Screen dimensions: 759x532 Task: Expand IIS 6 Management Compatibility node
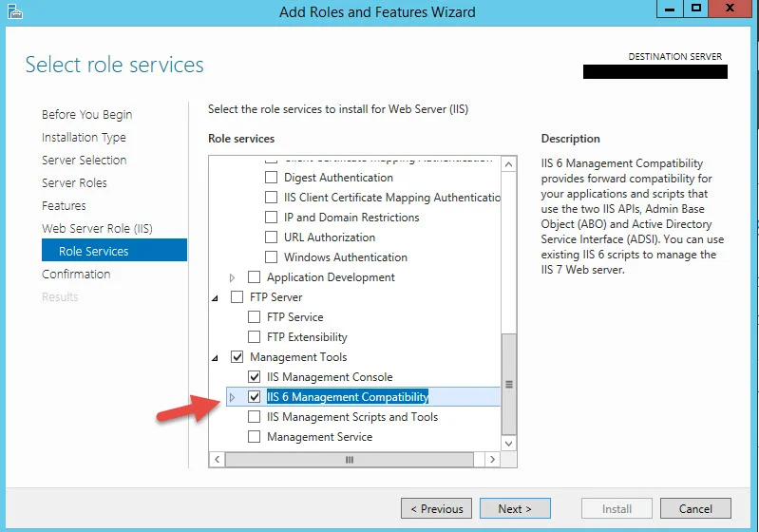pos(232,397)
